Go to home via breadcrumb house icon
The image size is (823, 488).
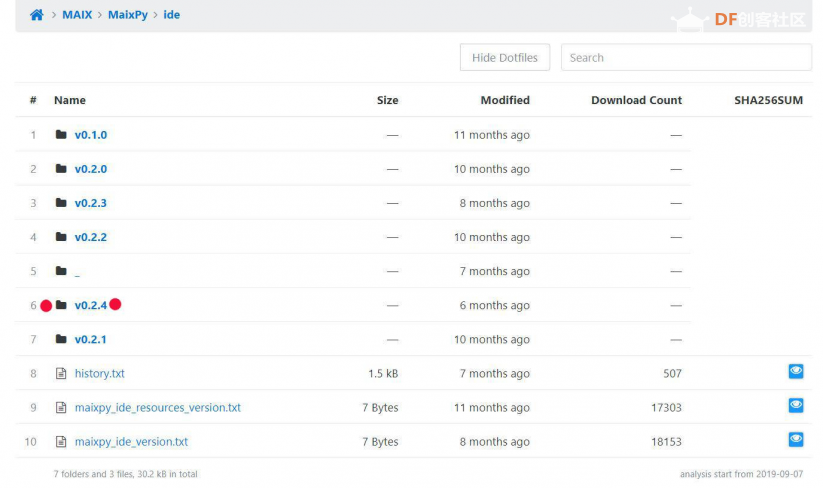click(x=37, y=15)
